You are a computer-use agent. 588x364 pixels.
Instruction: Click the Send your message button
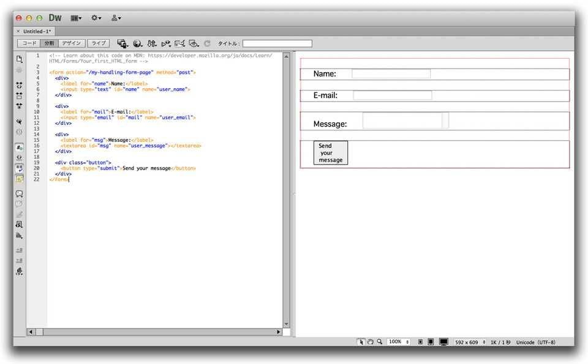click(330, 152)
